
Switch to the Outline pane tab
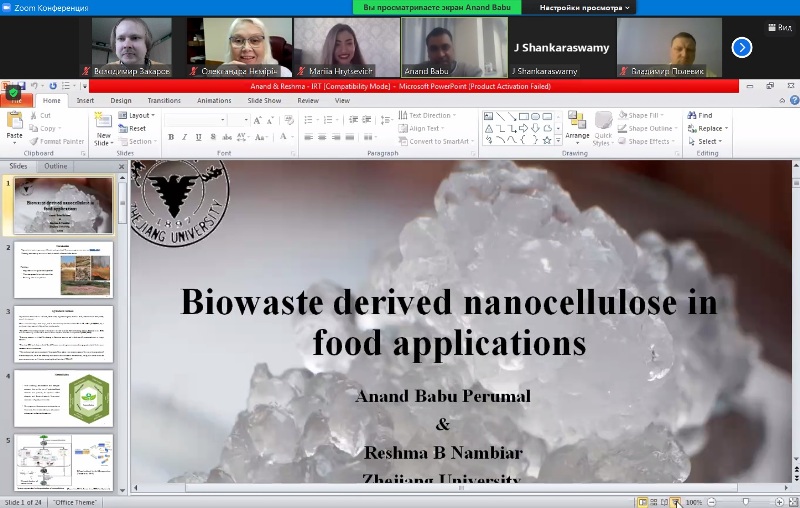tap(56, 166)
